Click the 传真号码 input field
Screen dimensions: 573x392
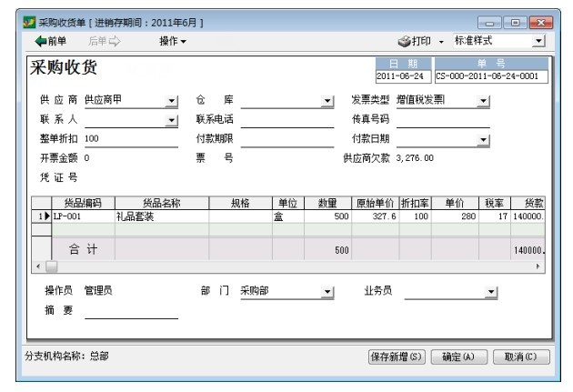443,120
